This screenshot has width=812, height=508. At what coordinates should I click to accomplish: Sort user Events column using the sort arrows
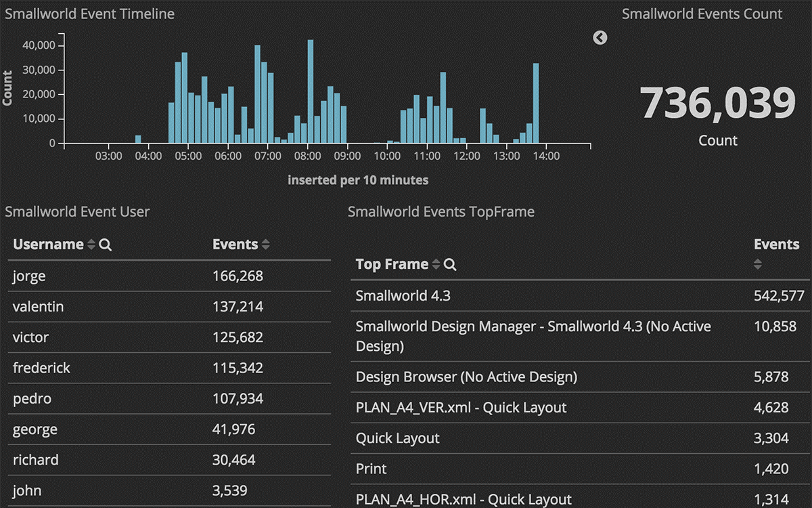coord(266,245)
